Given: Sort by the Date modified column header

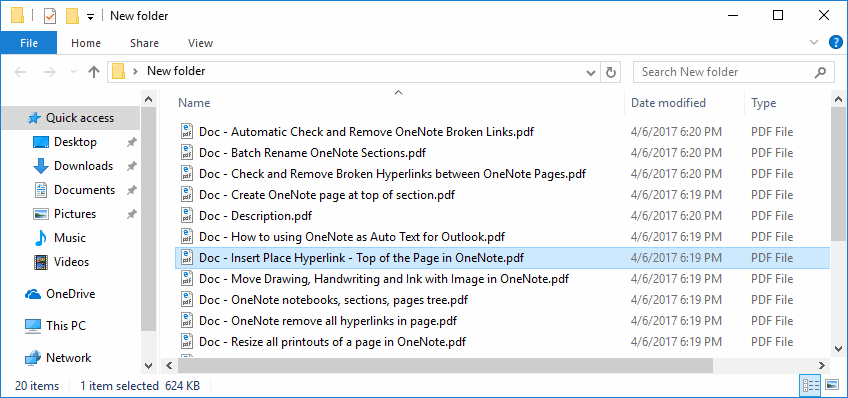Looking at the screenshot, I should (x=668, y=103).
